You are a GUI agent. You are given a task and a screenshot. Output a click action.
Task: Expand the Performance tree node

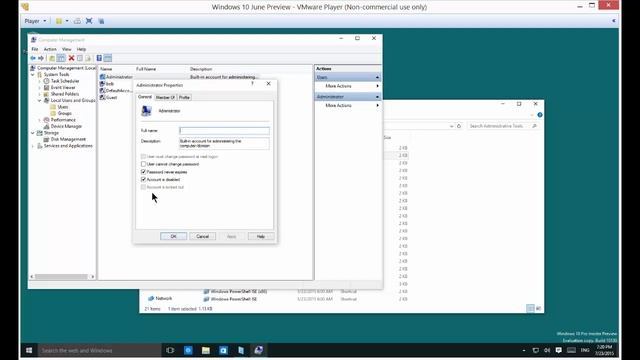(x=40, y=120)
